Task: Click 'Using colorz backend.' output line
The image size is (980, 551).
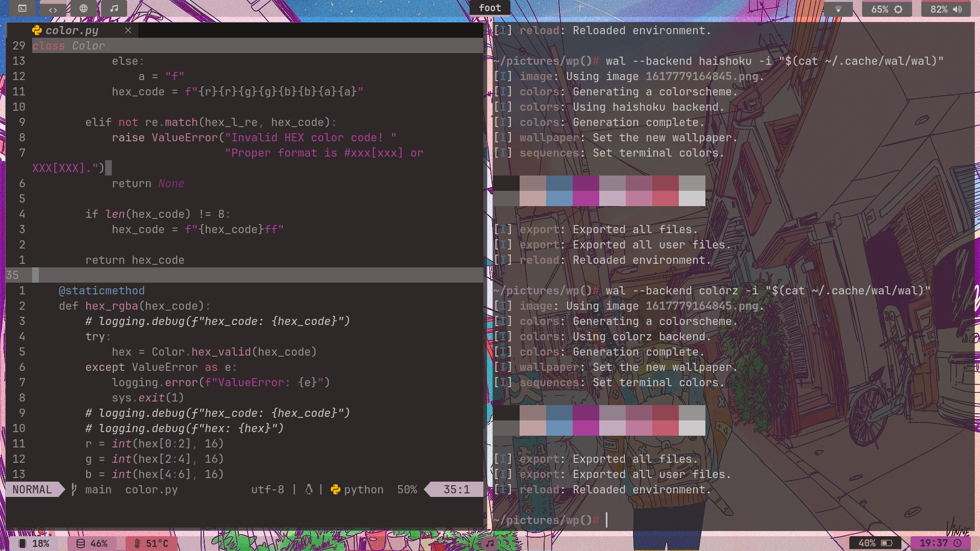Action: pos(642,337)
